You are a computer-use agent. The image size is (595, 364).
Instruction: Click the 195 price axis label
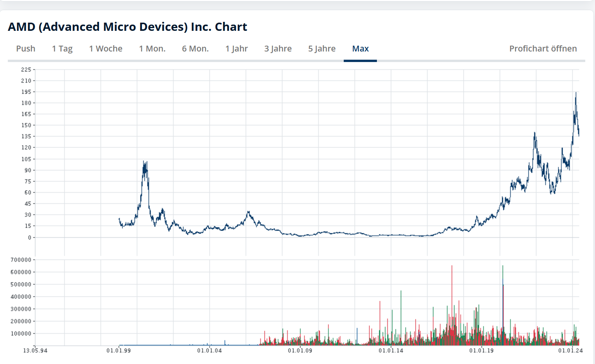[x=26, y=92]
